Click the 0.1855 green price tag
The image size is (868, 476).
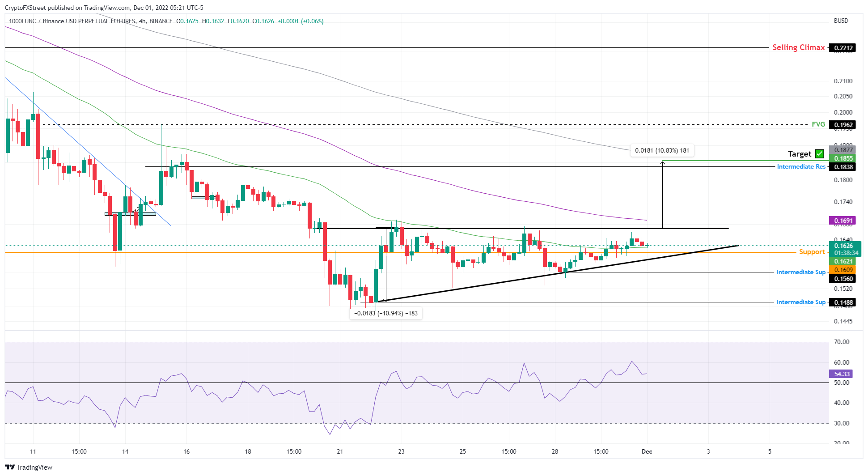click(842, 158)
